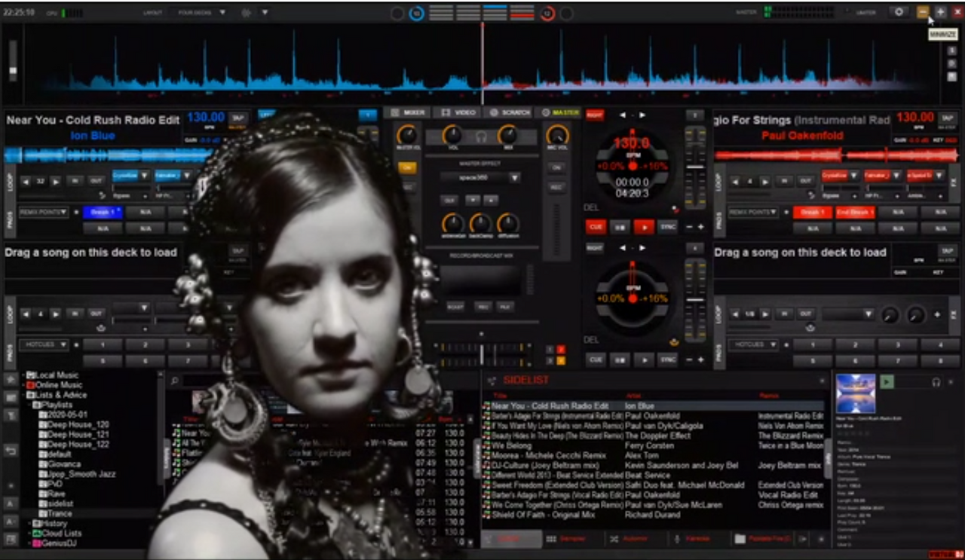
Task: Switch to SCRATCH tab
Action: pyautogui.click(x=510, y=112)
